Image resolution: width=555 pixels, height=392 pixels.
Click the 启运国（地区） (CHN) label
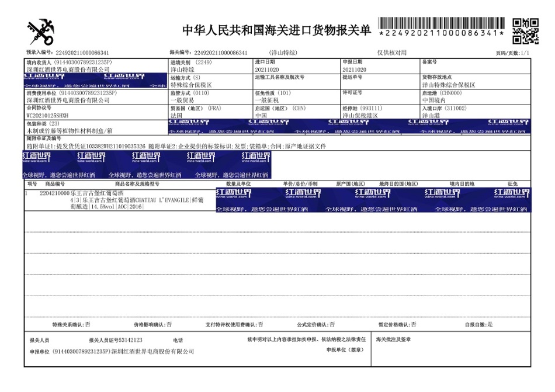pyautogui.click(x=280, y=108)
